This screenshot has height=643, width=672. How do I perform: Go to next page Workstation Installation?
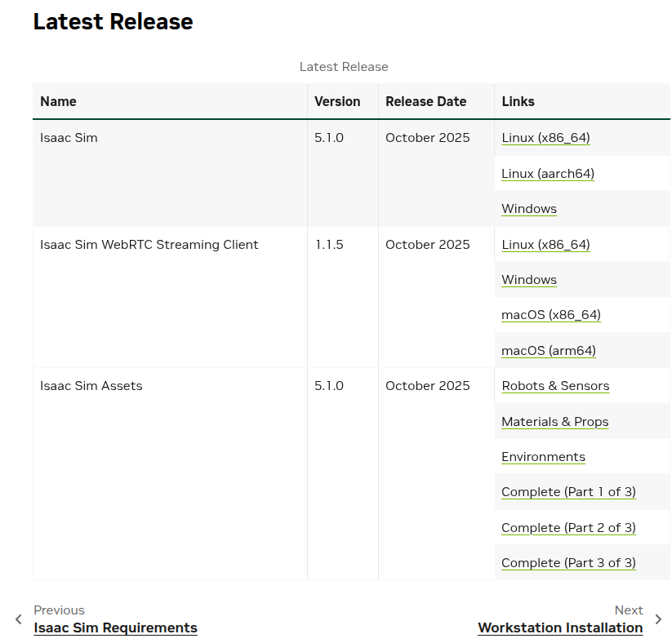560,628
